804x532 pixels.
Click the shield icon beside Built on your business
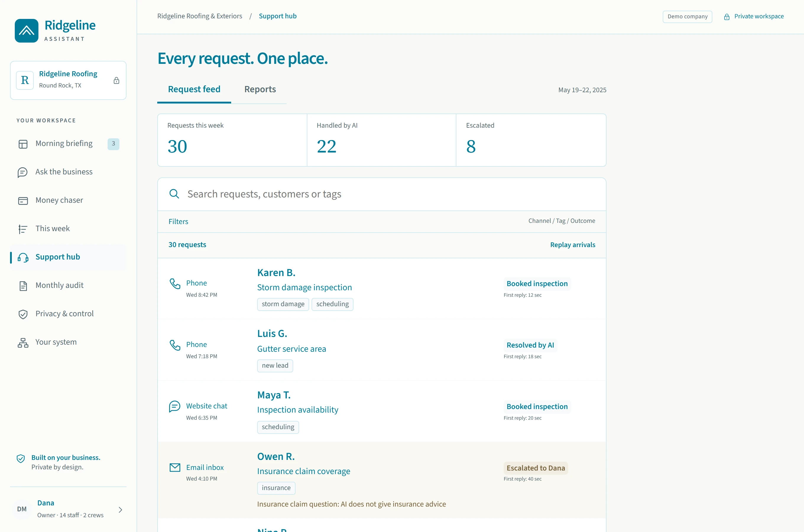(21, 459)
